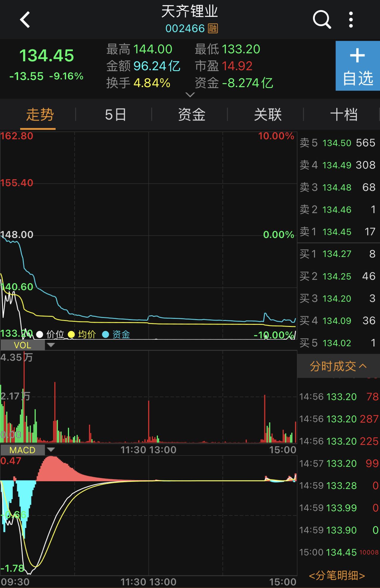Tap the back arrow icon
The height and width of the screenshot is (588, 380).
click(25, 20)
